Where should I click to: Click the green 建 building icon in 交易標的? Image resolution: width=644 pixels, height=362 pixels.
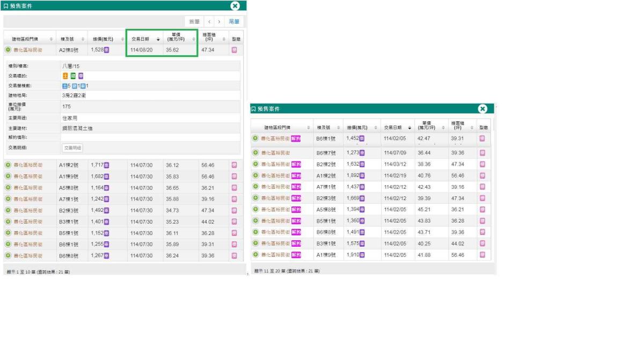point(73,76)
